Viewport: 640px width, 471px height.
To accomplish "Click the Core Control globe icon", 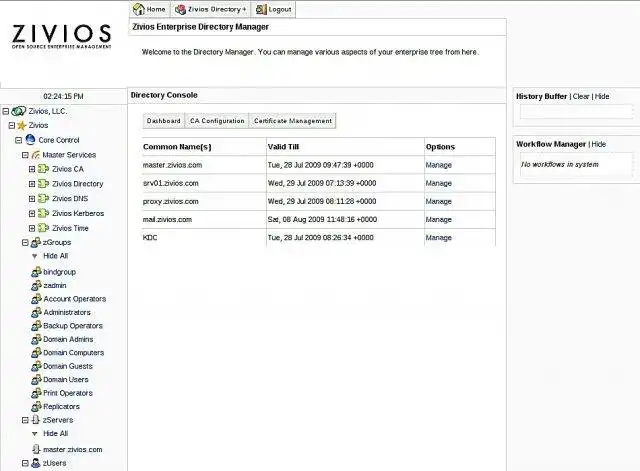I will 30,140.
